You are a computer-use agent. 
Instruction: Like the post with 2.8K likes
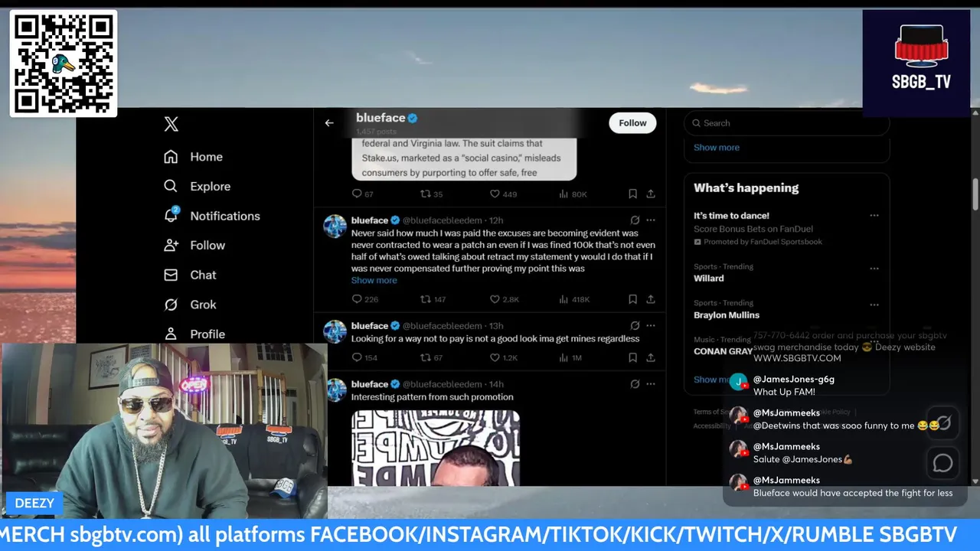point(504,299)
